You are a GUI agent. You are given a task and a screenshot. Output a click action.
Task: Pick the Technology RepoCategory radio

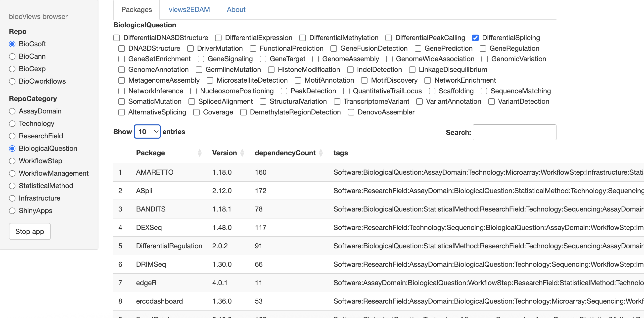(12, 124)
